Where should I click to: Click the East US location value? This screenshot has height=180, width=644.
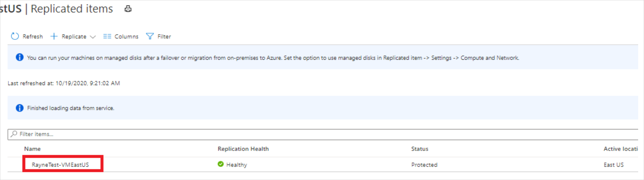pos(614,164)
